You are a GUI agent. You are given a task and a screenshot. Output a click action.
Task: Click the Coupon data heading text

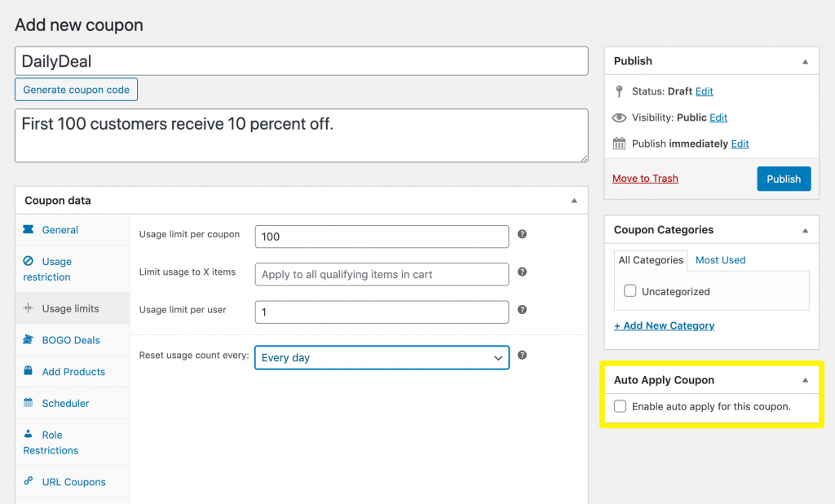(58, 201)
